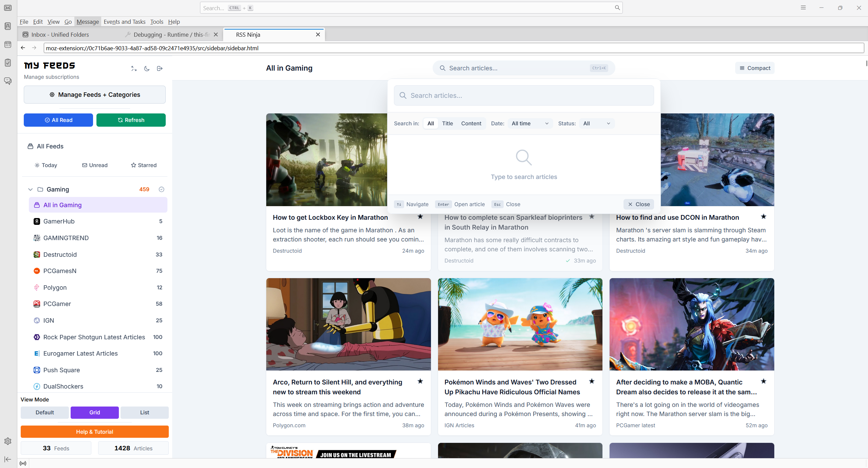Star the Pokémon Winds and Waves article
868x468 pixels.
point(592,381)
